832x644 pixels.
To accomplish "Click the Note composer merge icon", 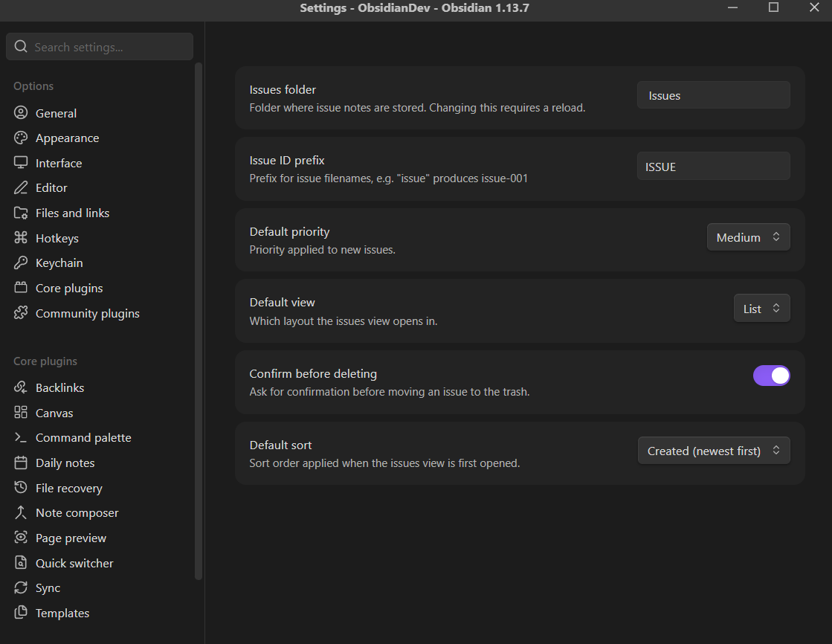I will pyautogui.click(x=21, y=513).
